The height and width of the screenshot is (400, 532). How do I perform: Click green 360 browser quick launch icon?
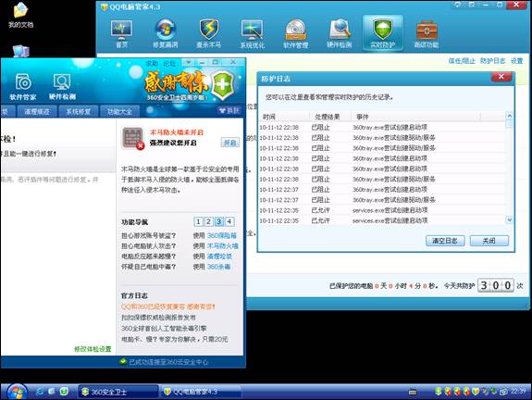(64, 392)
